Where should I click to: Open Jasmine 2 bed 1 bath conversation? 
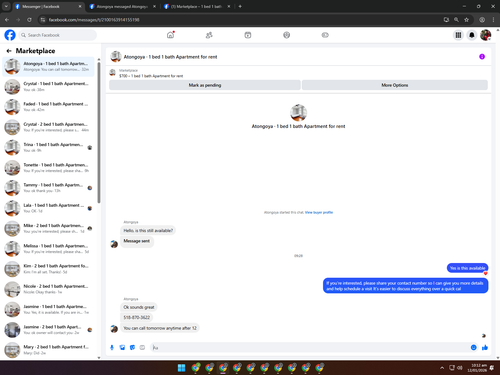point(49,330)
